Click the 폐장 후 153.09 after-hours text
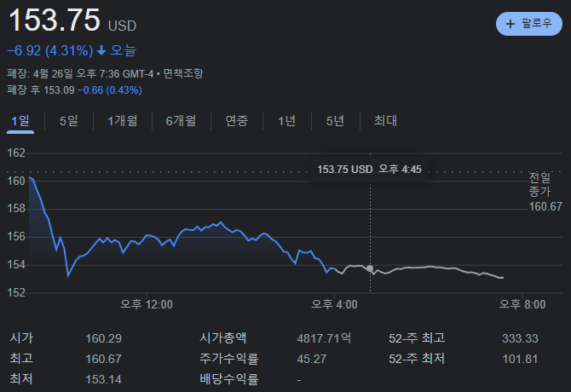The height and width of the screenshot is (392, 571). point(41,90)
